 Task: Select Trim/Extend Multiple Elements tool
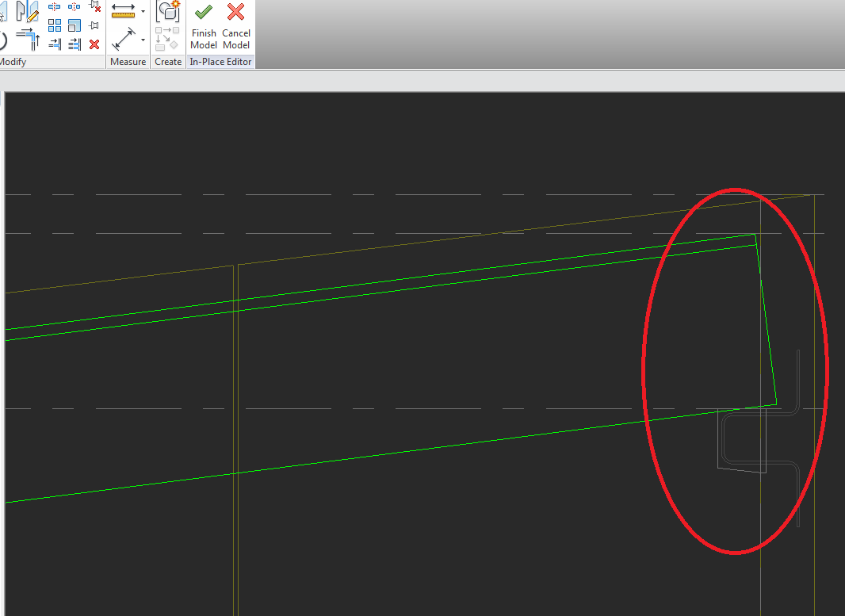coord(75,44)
